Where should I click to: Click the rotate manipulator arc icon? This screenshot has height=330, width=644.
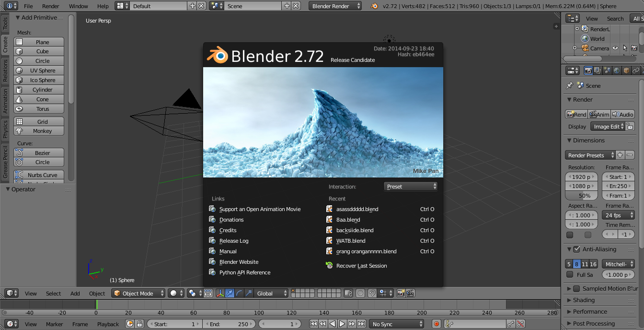[239, 293]
